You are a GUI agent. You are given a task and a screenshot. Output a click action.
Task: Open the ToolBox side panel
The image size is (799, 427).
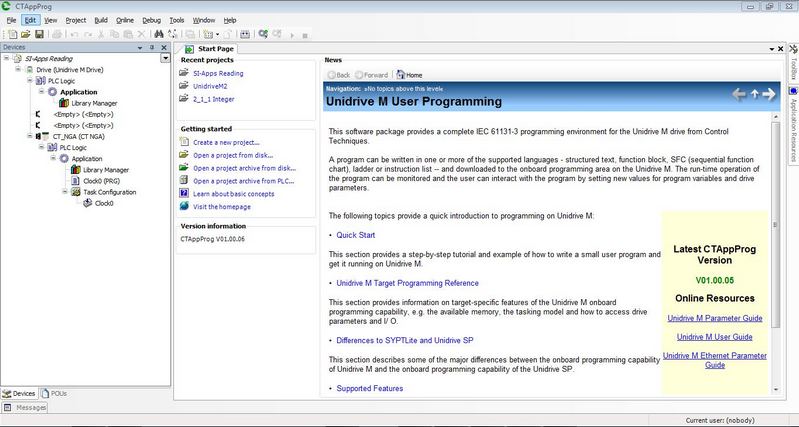(793, 62)
